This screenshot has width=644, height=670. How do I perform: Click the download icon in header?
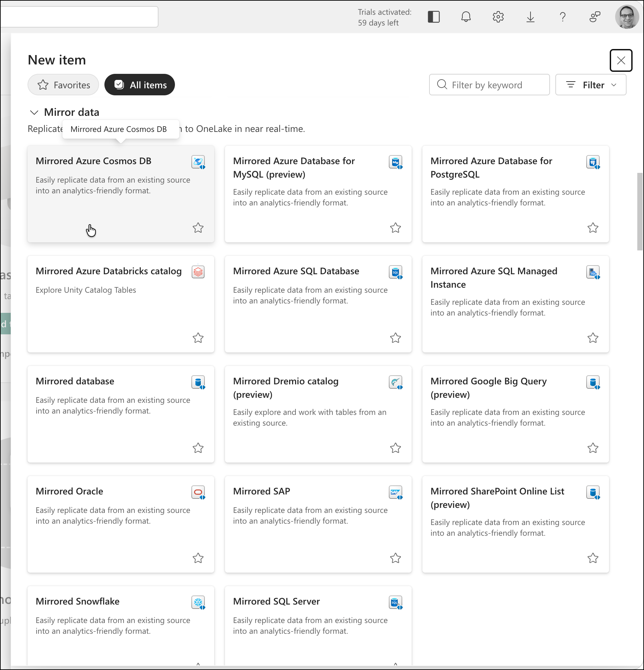point(530,17)
